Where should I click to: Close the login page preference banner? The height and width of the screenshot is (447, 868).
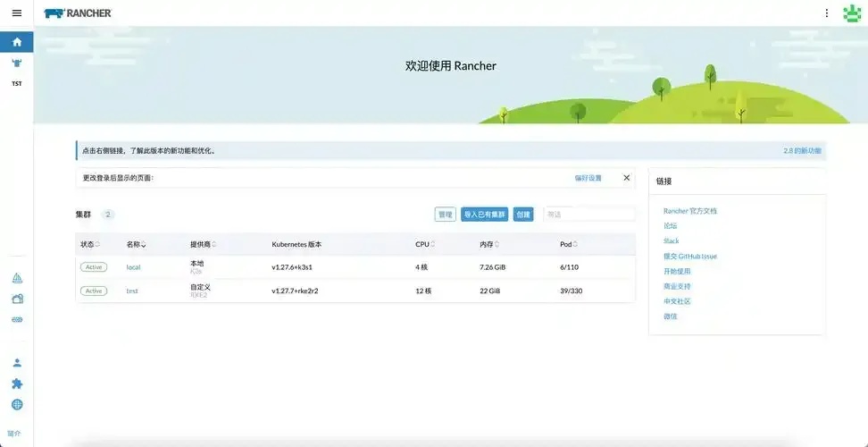pyautogui.click(x=627, y=178)
